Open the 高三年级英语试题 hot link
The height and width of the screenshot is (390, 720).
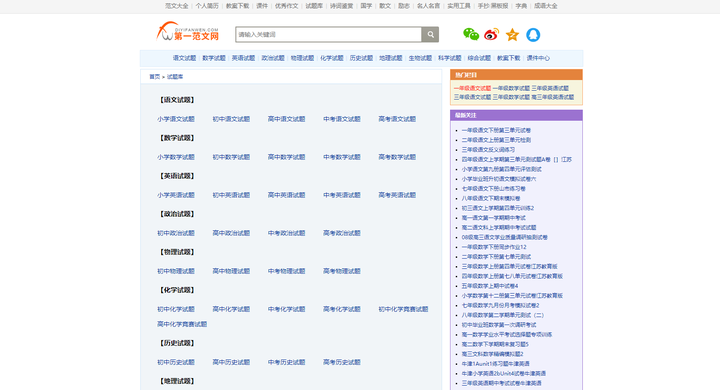click(553, 97)
